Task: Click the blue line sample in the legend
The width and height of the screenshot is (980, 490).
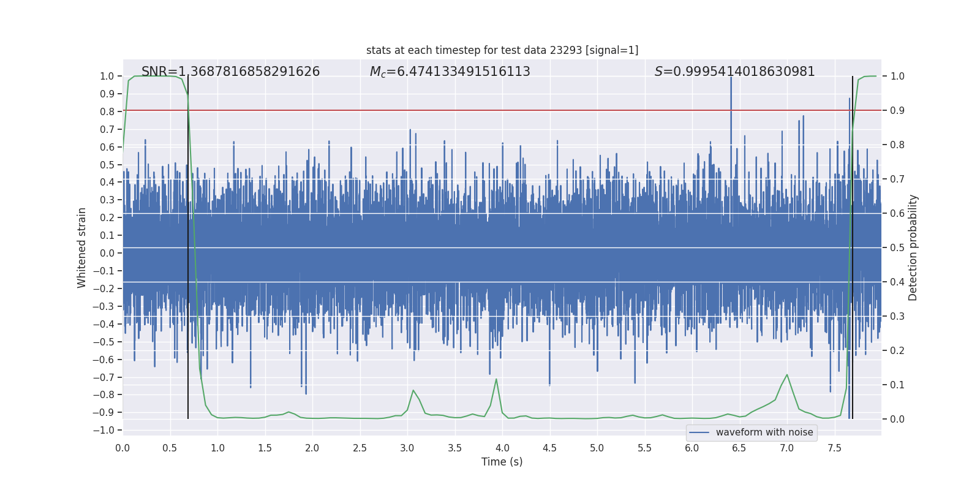Action: [x=699, y=432]
